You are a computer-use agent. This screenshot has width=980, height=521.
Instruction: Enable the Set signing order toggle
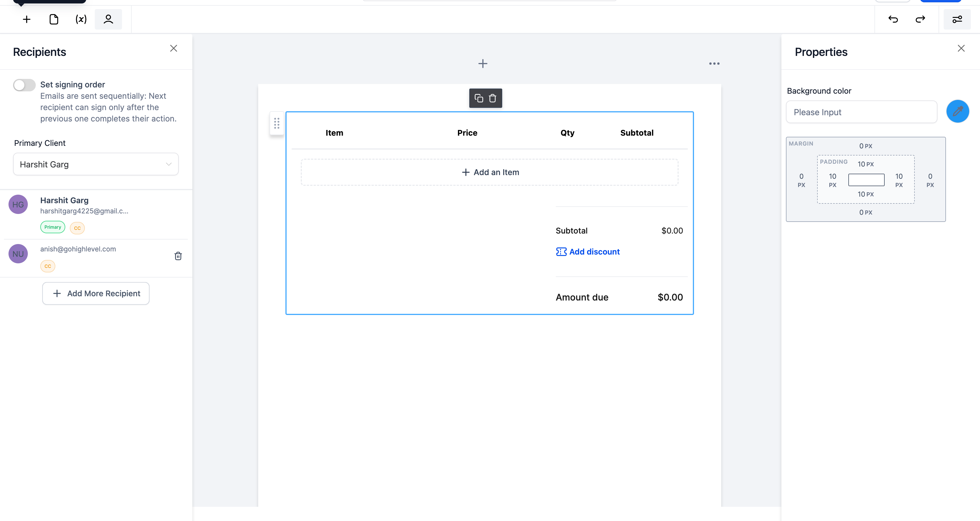coord(24,85)
